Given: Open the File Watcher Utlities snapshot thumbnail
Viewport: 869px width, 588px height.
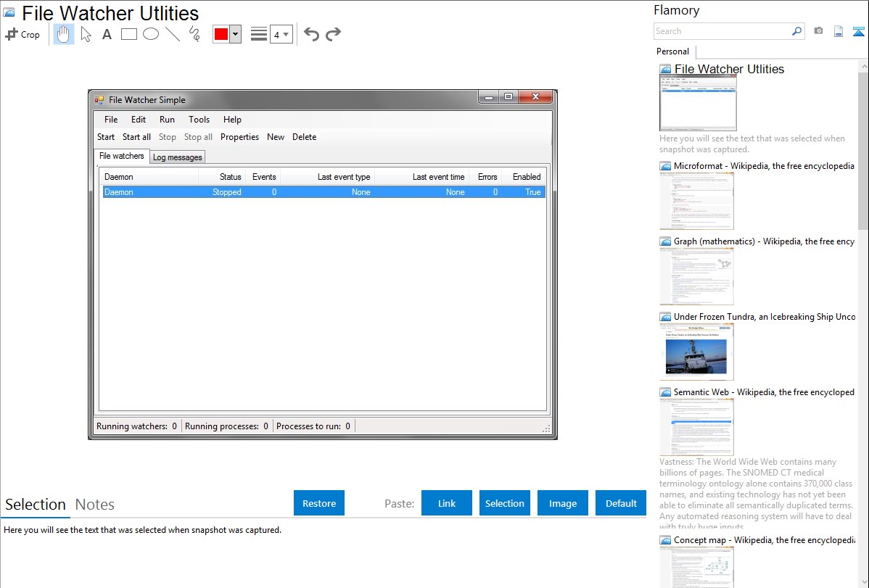Looking at the screenshot, I should tap(698, 104).
